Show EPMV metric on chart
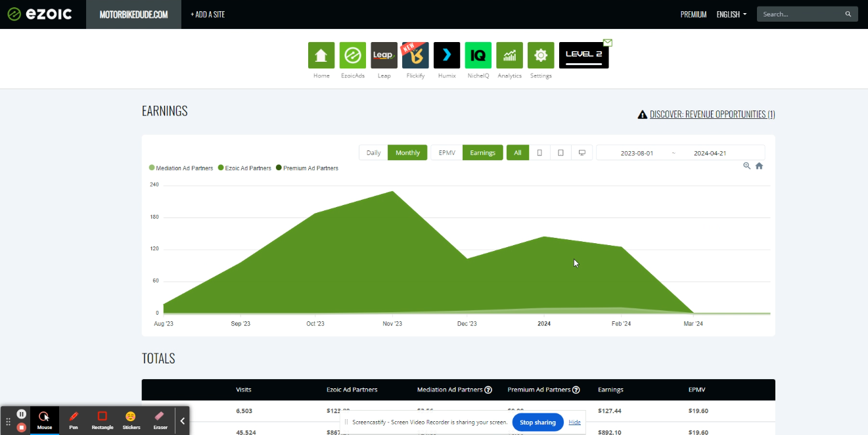 [x=447, y=152]
